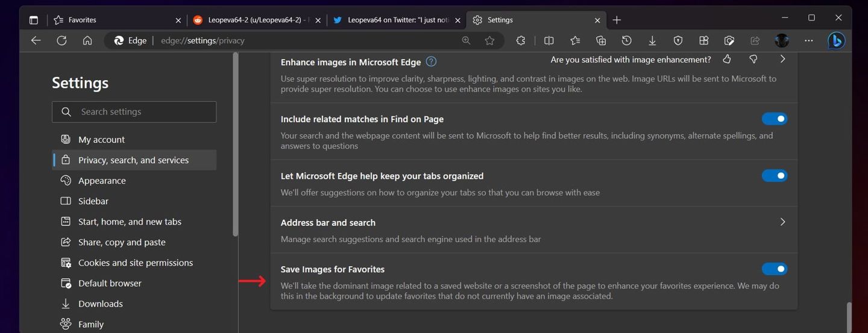
Task: Open Default browser settings
Action: tap(134, 282)
